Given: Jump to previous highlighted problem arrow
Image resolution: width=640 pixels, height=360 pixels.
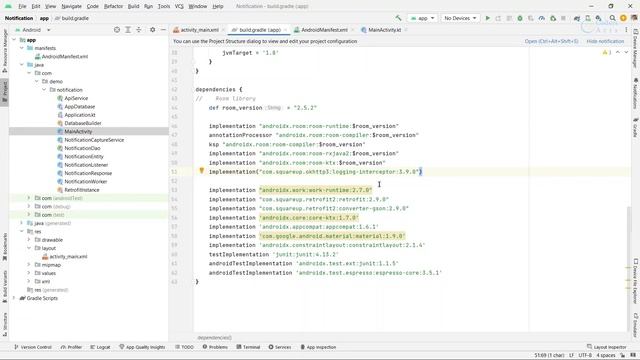Looking at the screenshot, I should pyautogui.click(x=618, y=52).
